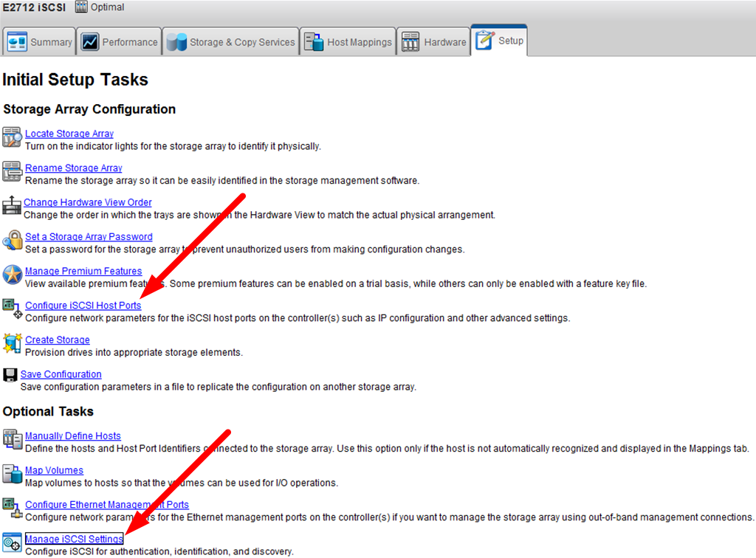Viewport: 756px width, 558px height.
Task: Open Manually Define Hosts
Action: 72,435
